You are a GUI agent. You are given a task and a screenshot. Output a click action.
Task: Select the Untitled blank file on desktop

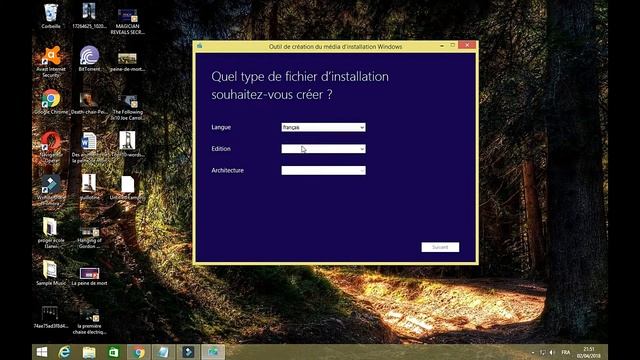127,188
